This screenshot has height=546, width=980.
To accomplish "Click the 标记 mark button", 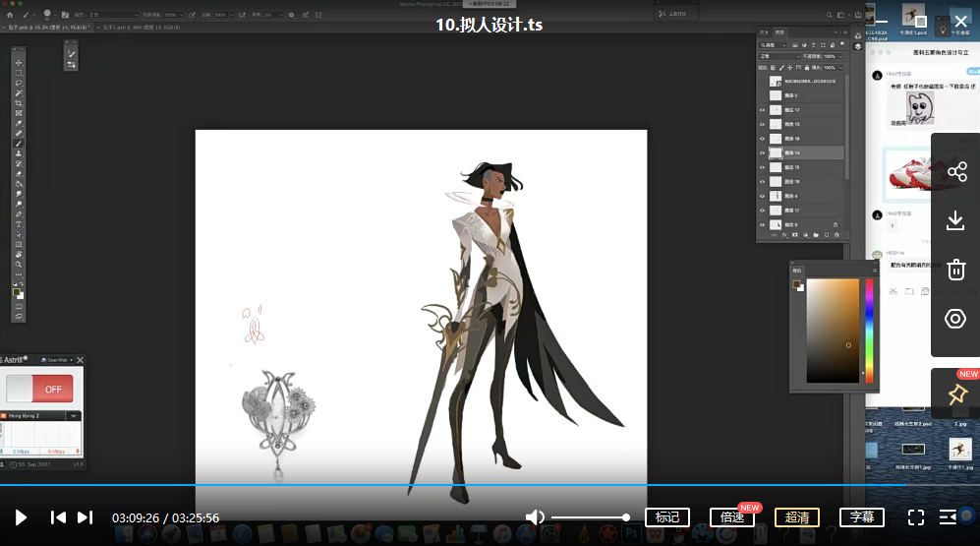I will point(666,517).
